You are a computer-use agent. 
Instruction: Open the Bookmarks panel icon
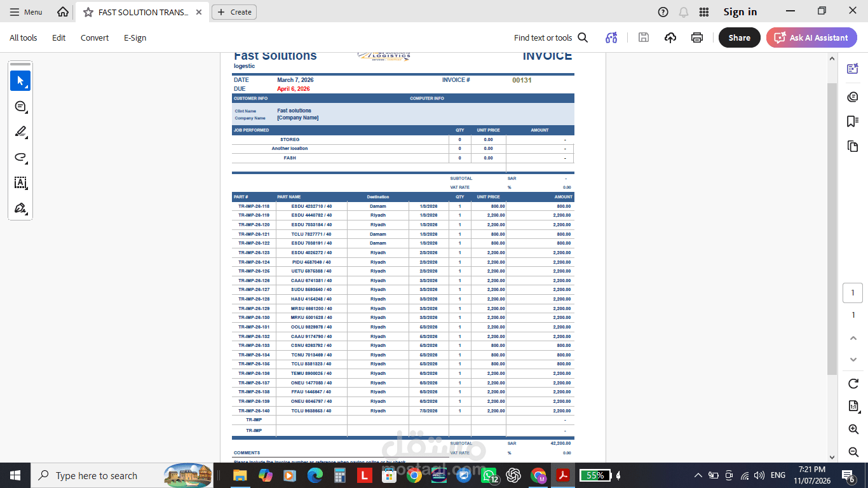pos(853,121)
